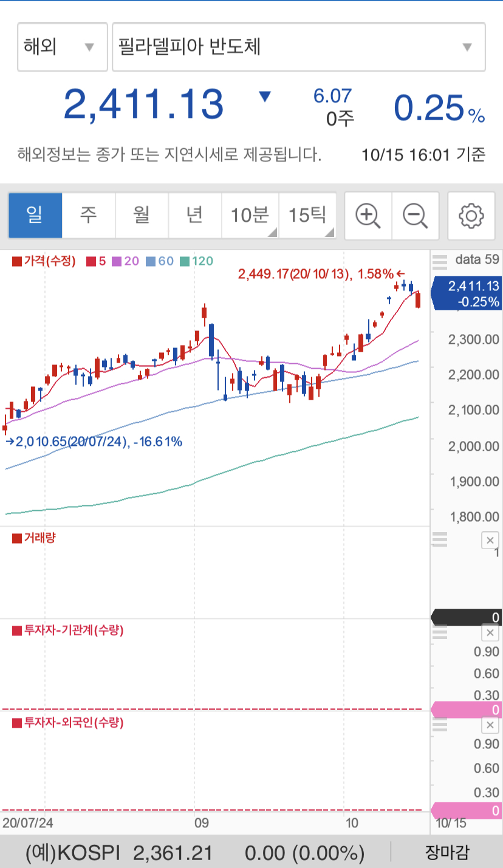
Task: Tap the 10/15 date axis label
Action: click(x=451, y=824)
